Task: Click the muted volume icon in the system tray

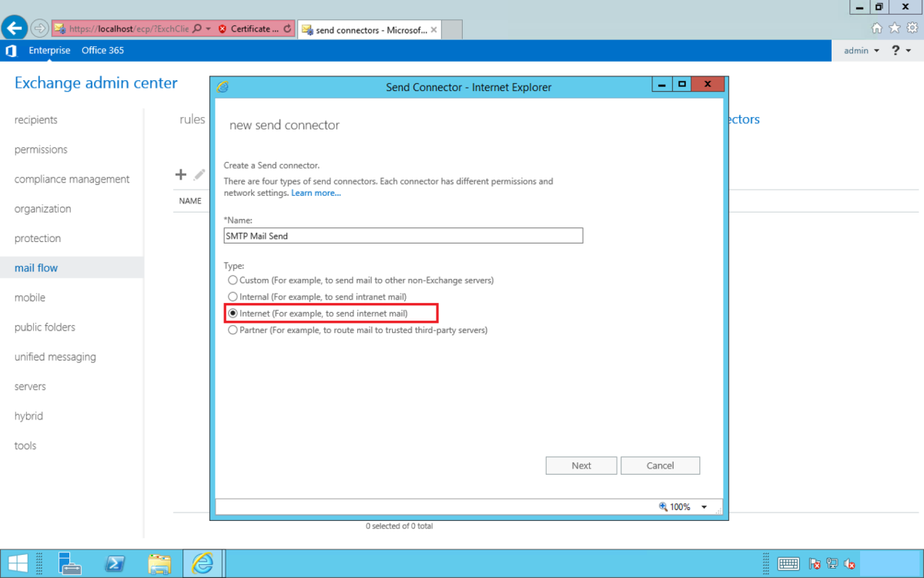Action: (x=849, y=563)
